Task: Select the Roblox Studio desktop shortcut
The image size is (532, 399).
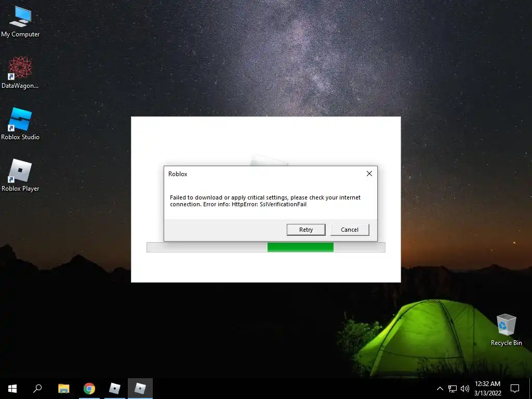Action: (x=20, y=124)
